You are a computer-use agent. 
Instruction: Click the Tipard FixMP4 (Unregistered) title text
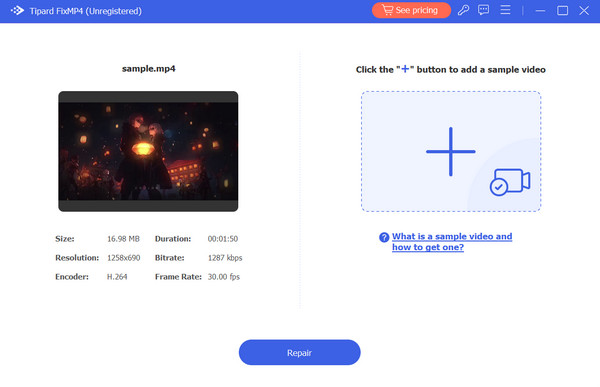coord(86,11)
